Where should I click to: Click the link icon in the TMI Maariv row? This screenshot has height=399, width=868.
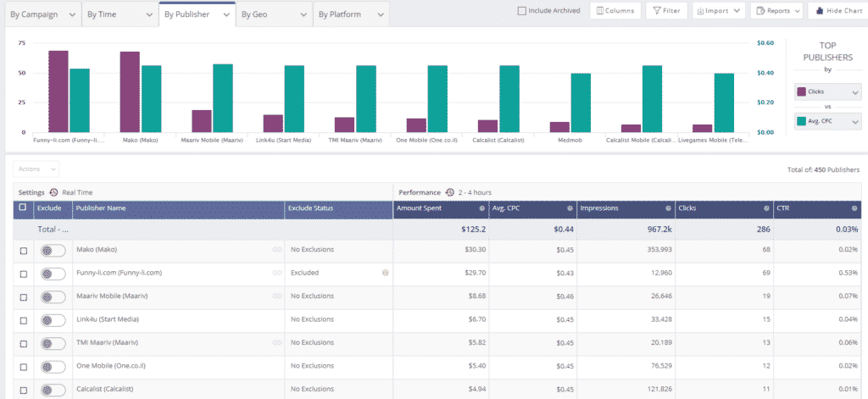point(277,342)
